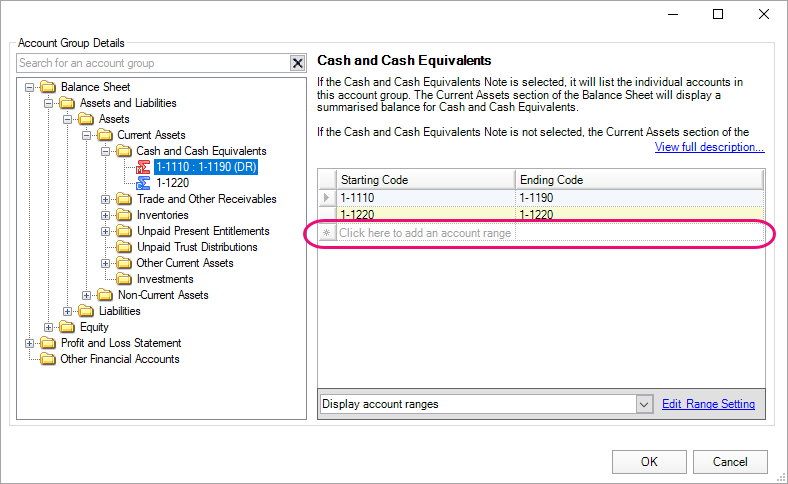Click the Other Financial Accounts folder icon
Screen dimensions: 788x484
[x=48, y=359]
